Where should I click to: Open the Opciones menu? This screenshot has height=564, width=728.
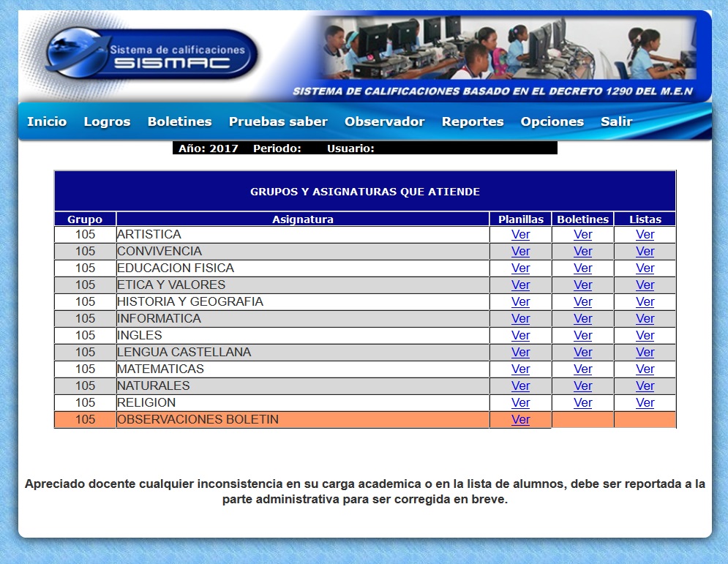click(552, 121)
